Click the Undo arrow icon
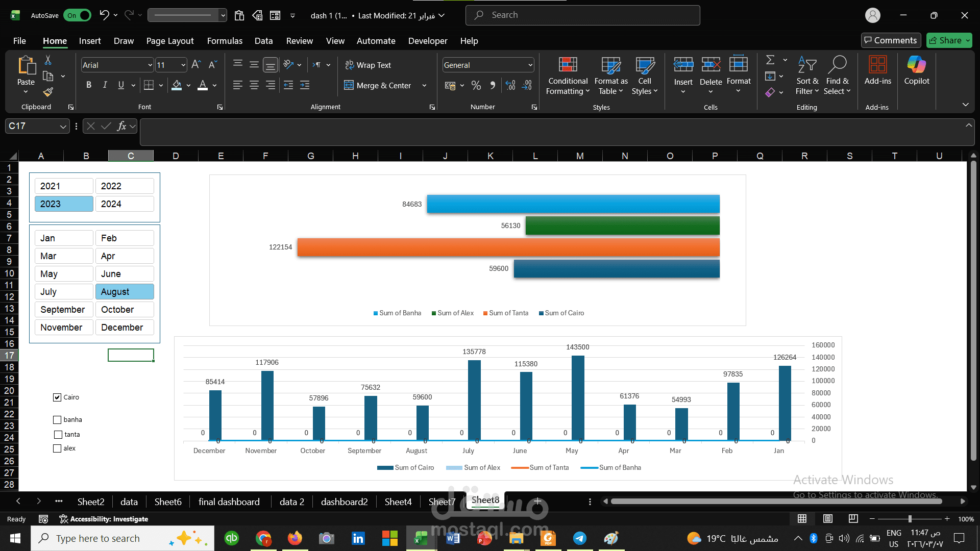This screenshot has width=980, height=551. click(104, 15)
